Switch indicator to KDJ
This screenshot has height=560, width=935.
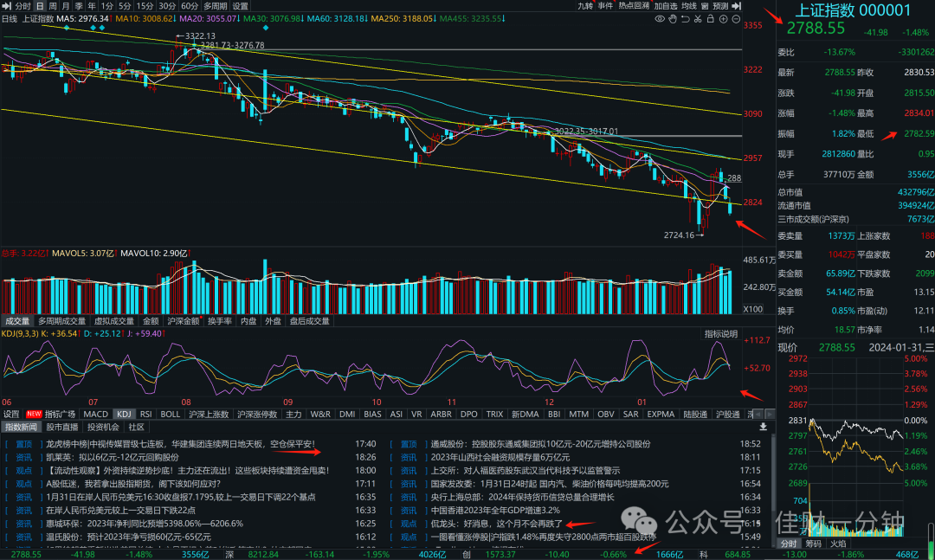[124, 414]
